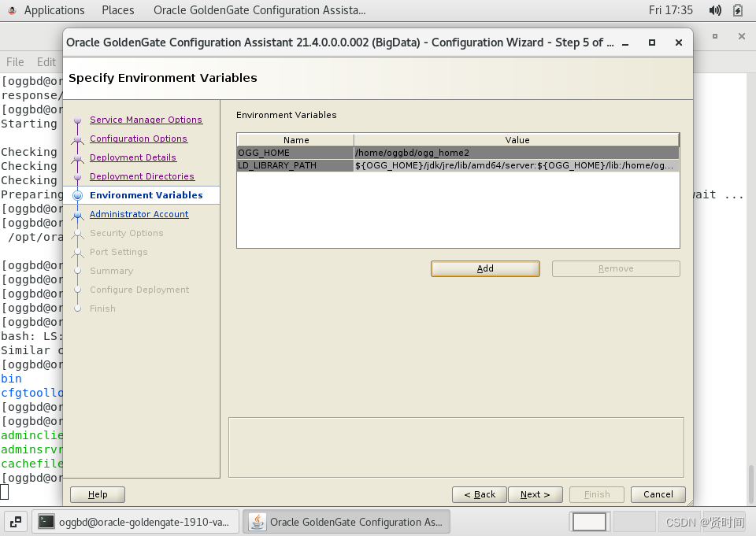Click the Add button

point(485,268)
